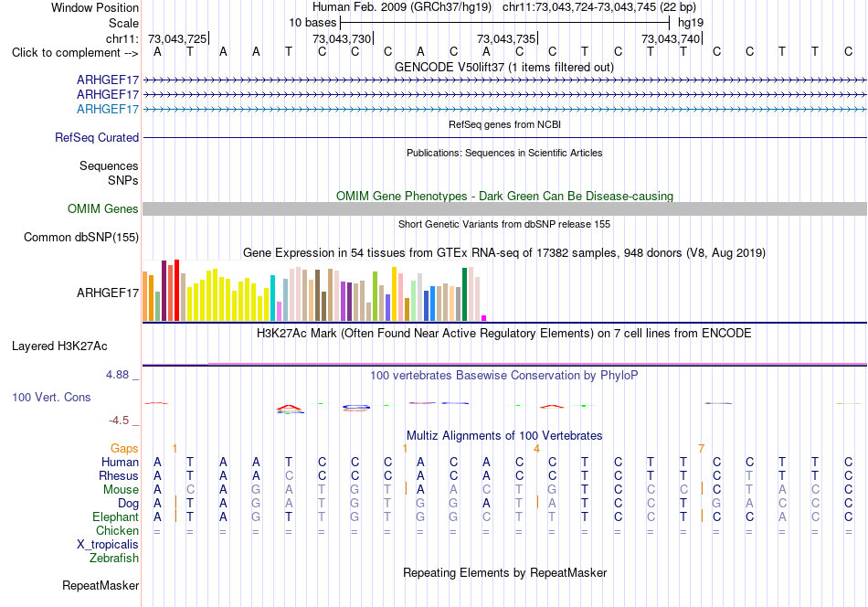
Task: Click the 'chr11:' ruler label
Action: 122,38
